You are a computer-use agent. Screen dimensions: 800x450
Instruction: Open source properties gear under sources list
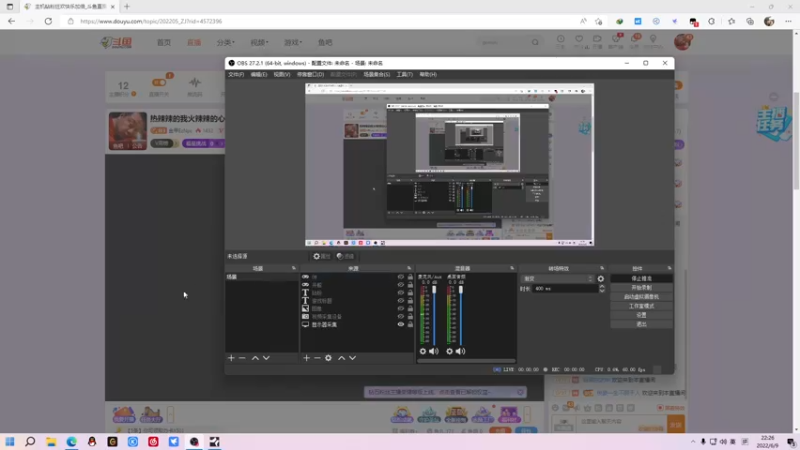(329, 358)
